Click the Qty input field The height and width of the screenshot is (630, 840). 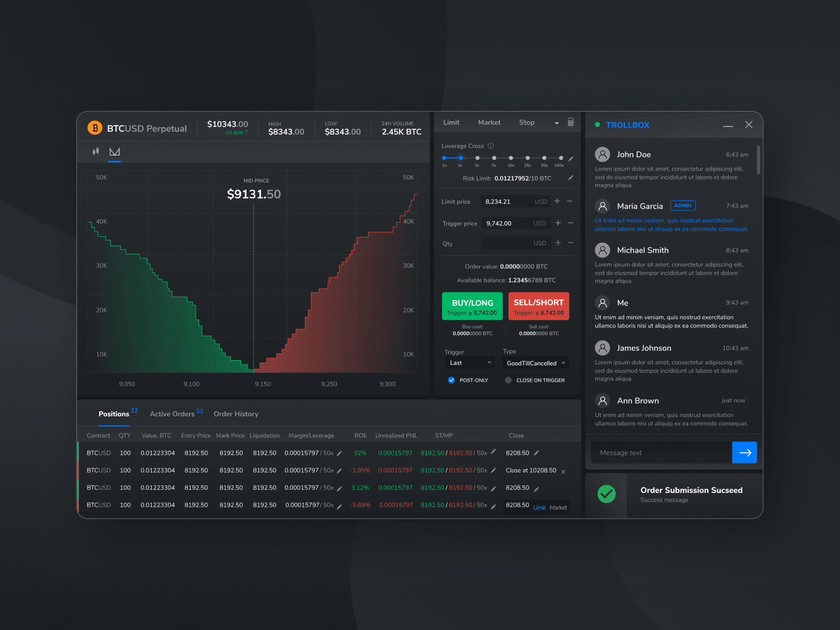pyautogui.click(x=517, y=243)
